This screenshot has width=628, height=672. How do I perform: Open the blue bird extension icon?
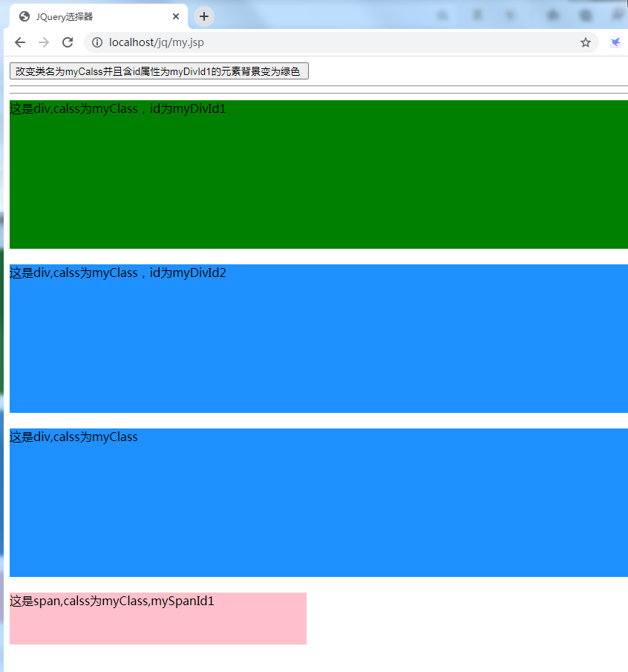[x=615, y=42]
